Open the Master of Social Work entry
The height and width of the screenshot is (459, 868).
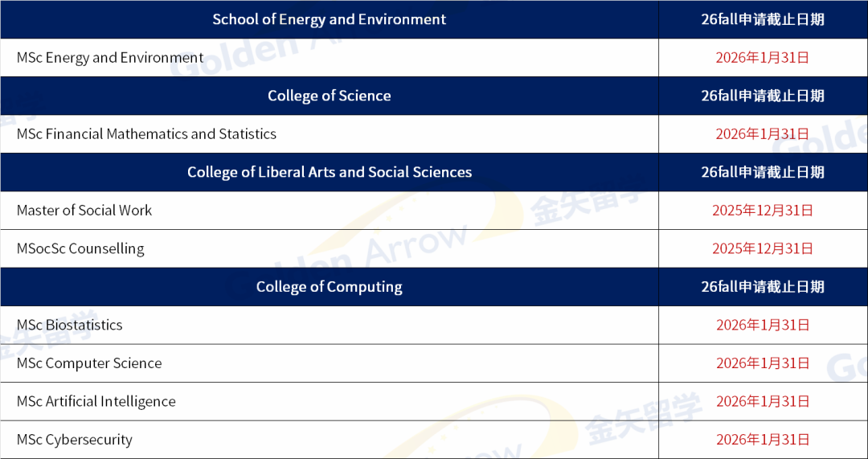tap(84, 211)
